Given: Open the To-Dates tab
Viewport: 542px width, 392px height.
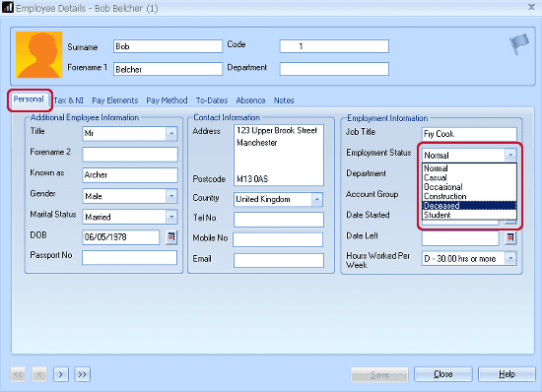Looking at the screenshot, I should point(212,100).
